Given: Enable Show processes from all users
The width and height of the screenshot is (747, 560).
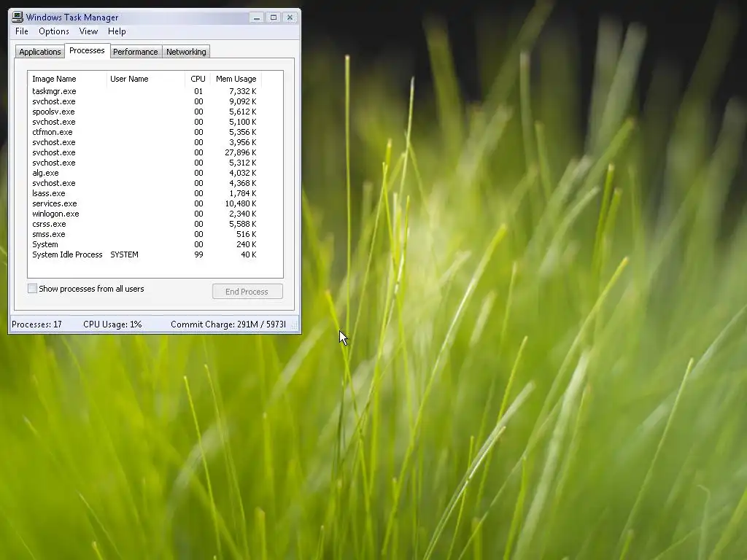Looking at the screenshot, I should [x=32, y=289].
